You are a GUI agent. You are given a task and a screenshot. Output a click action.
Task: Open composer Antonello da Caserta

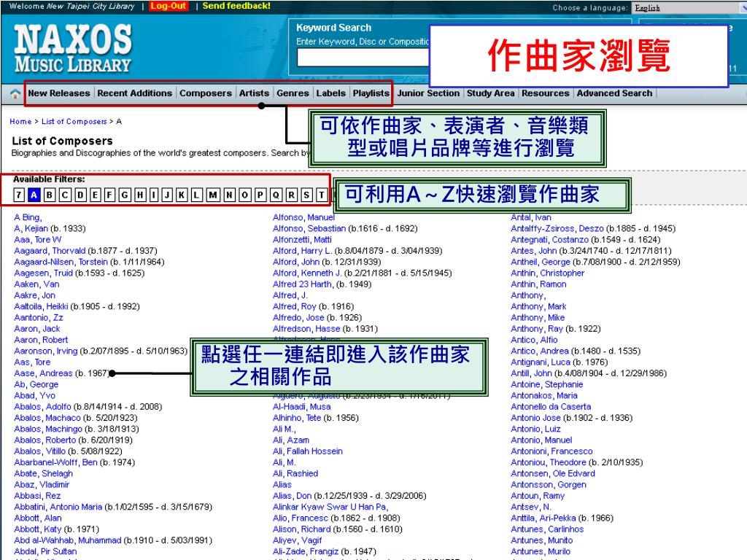click(x=551, y=407)
